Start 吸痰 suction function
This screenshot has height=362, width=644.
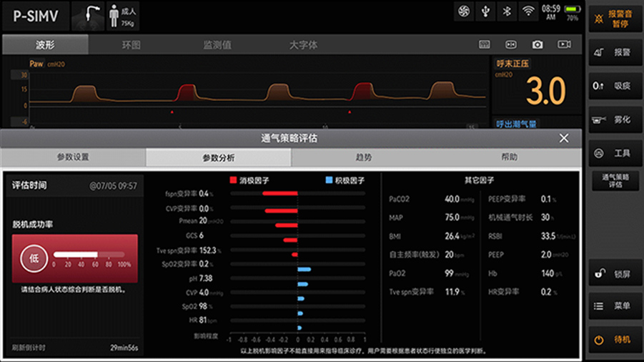(x=614, y=86)
